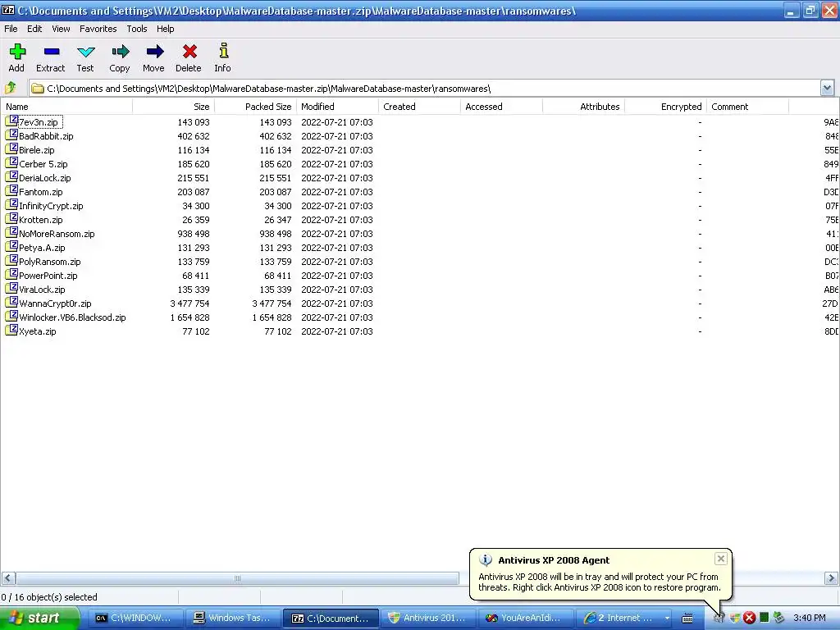Select the Winlocker.VB6.Blacksod.zip file name

click(72, 317)
